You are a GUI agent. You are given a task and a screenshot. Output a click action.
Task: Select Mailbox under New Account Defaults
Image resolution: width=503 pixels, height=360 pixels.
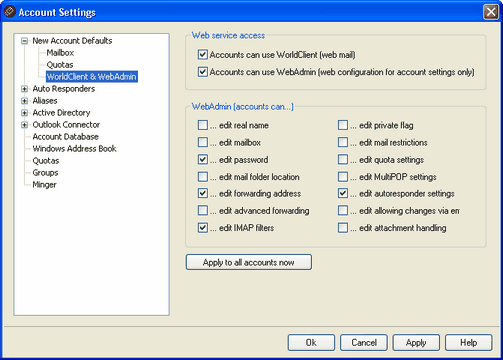point(60,53)
